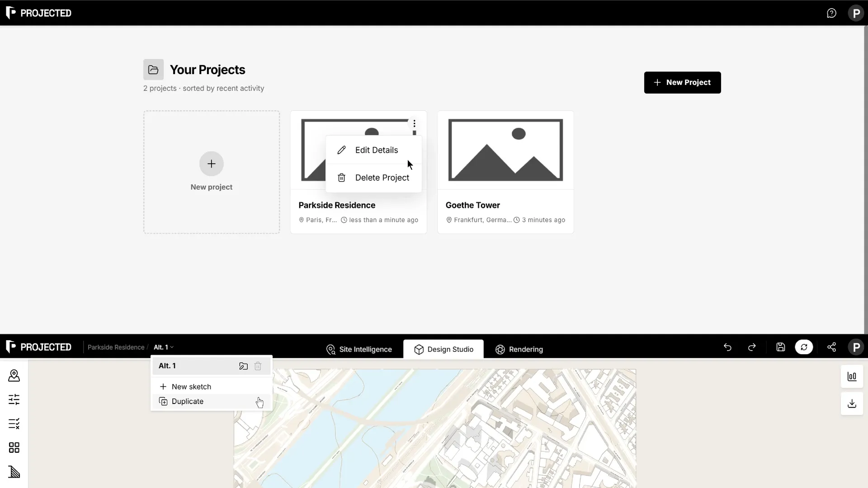Click the rename icon on Alt. 1 row
This screenshot has height=488, width=868.
click(x=243, y=366)
